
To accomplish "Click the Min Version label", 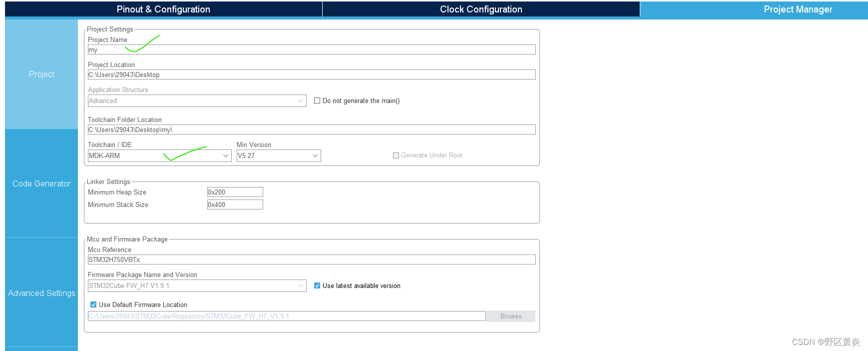I will tap(254, 144).
